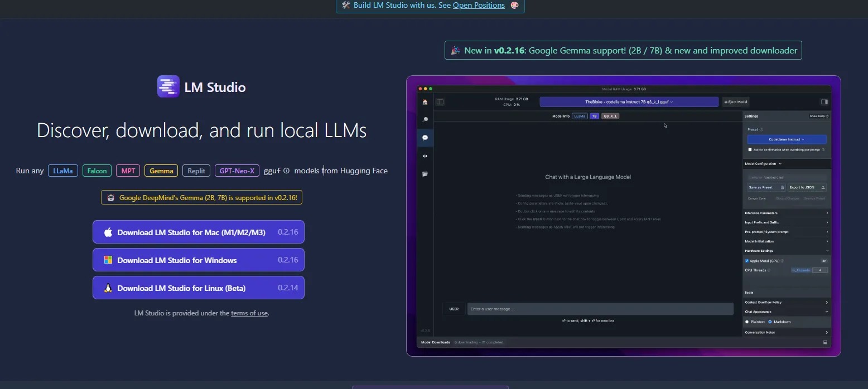Open the Open Positions link
This screenshot has width=868, height=389.
479,5
